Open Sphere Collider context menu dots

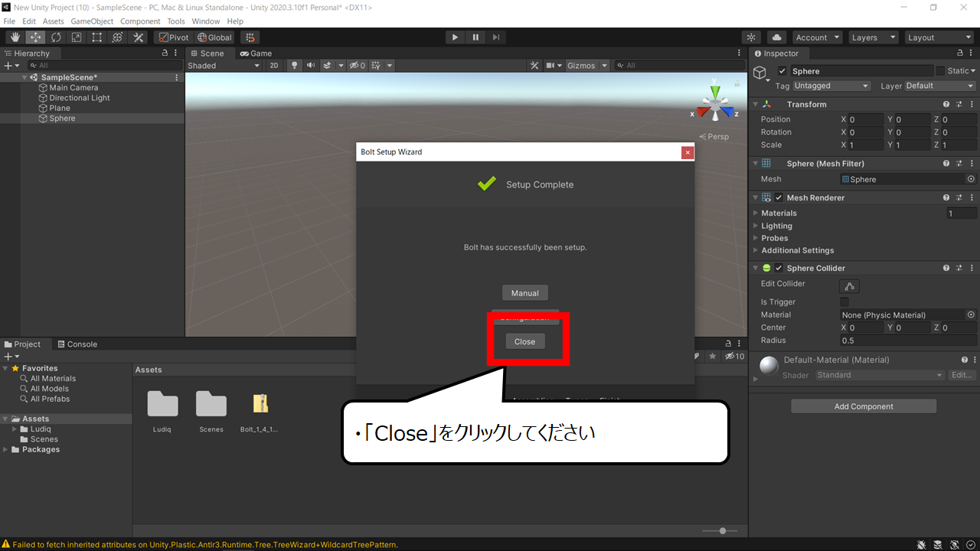click(971, 268)
